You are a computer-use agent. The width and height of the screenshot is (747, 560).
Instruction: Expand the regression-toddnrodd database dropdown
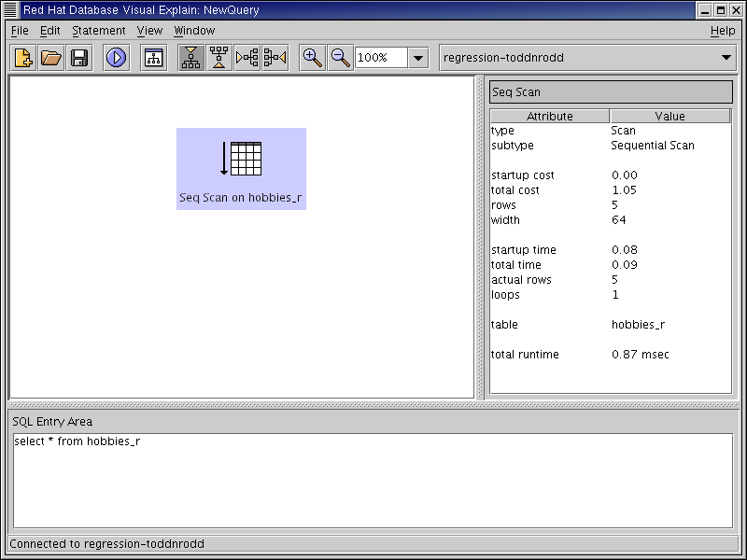[726, 58]
